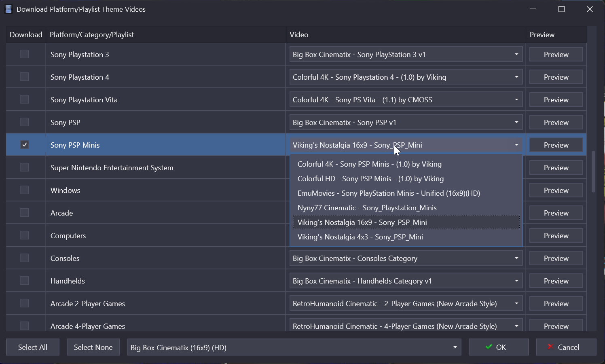Click the green checkmark OK button
This screenshot has width=605, height=364.
(x=498, y=347)
